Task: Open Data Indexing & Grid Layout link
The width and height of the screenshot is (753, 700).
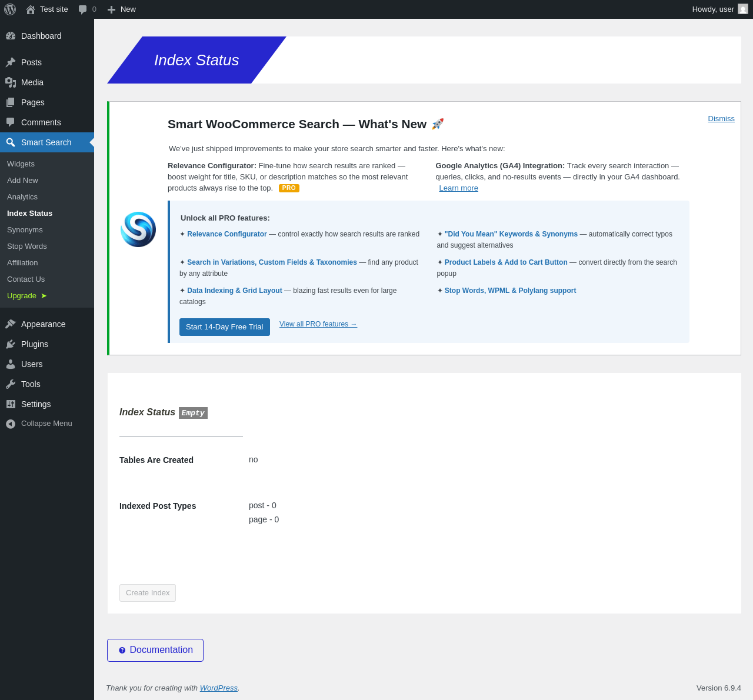Action: pyautogui.click(x=235, y=291)
